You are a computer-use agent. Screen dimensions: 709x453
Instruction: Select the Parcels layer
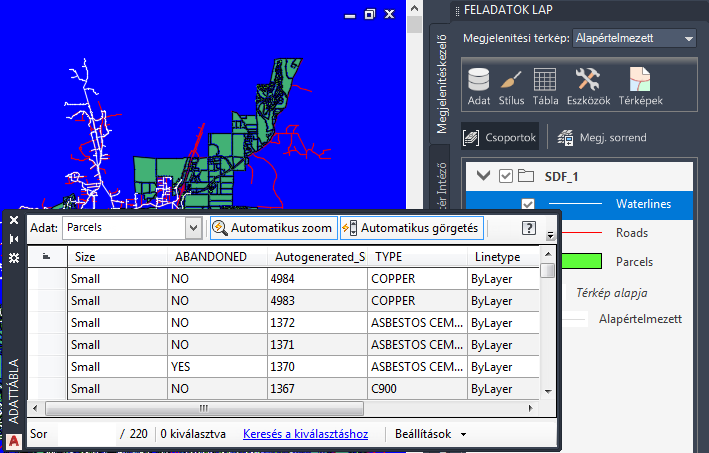pos(634,262)
